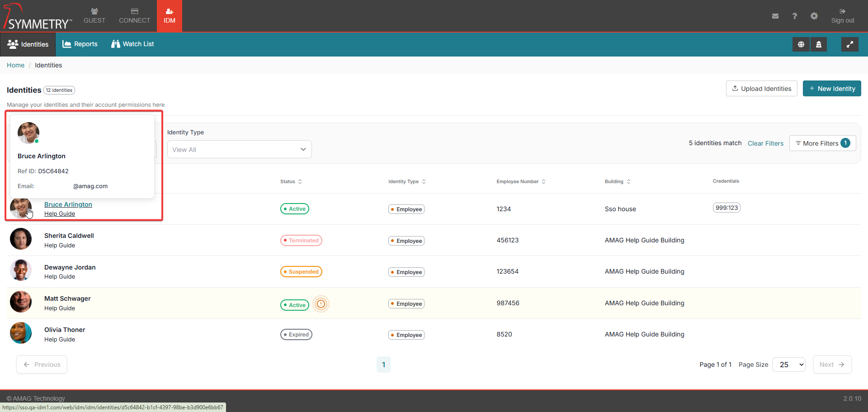
Task: Click the building icon in toolbar
Action: tap(818, 44)
